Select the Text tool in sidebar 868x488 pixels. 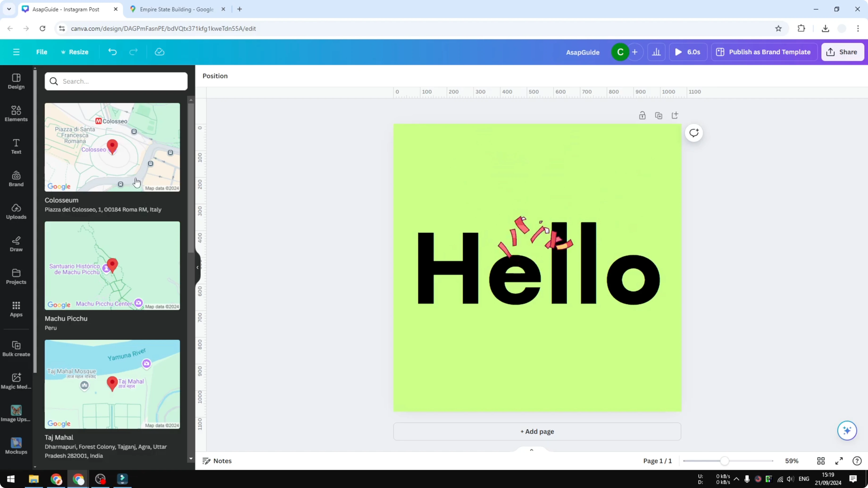click(x=16, y=146)
